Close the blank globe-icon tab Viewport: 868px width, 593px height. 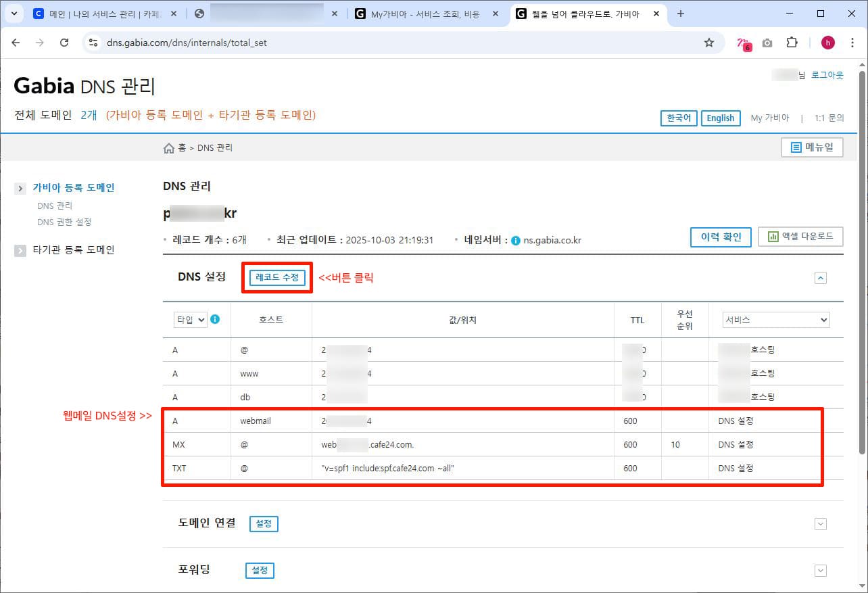(x=334, y=14)
